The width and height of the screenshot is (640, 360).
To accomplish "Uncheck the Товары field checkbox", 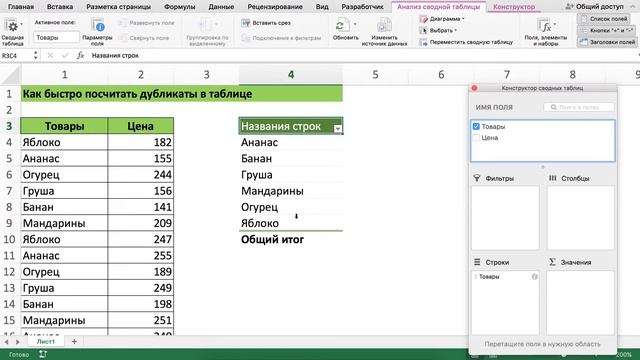I will (476, 127).
